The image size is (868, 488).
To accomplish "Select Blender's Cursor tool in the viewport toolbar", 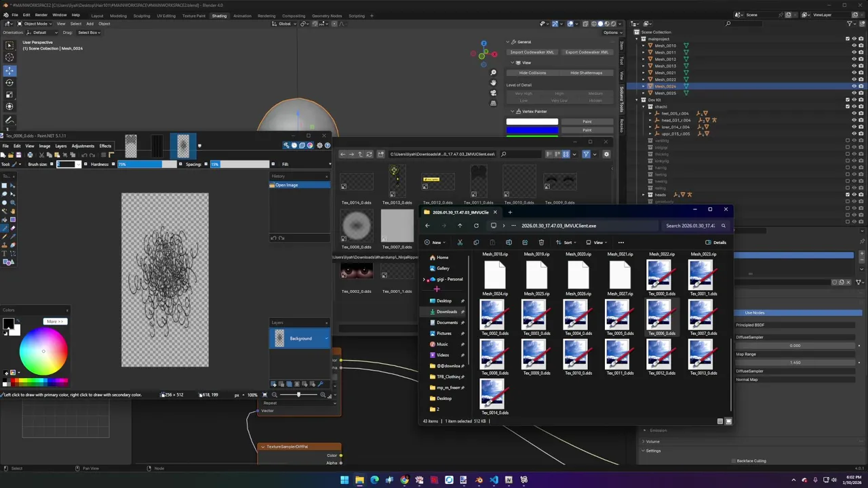I will coord(9,57).
